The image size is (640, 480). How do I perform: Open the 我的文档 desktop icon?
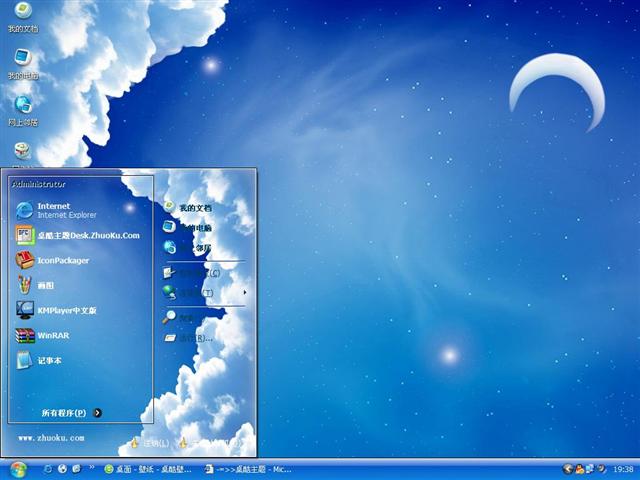pyautogui.click(x=23, y=16)
